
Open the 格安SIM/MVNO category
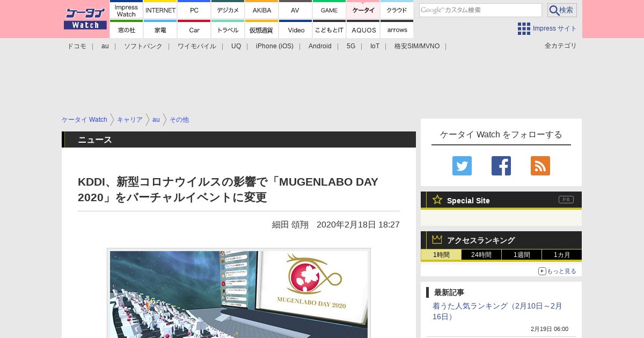coord(417,46)
